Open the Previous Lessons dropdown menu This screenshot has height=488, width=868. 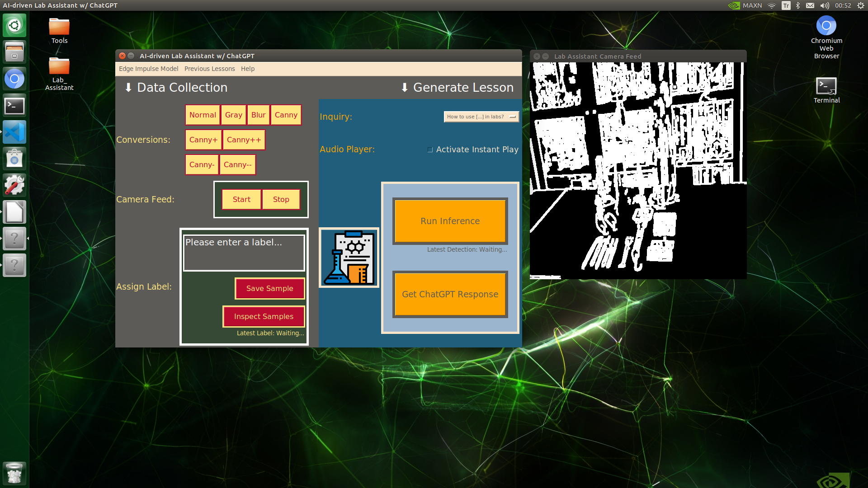coord(209,69)
